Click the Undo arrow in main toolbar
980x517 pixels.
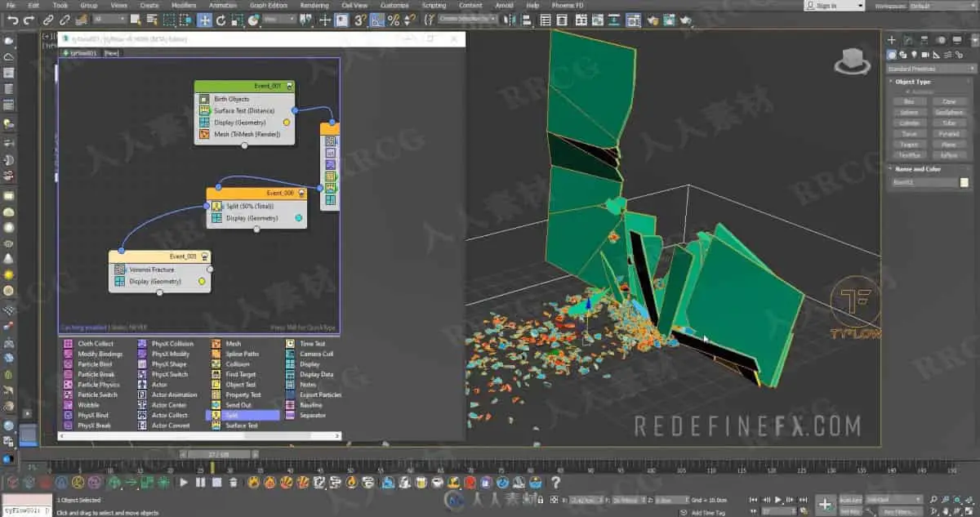click(11, 20)
